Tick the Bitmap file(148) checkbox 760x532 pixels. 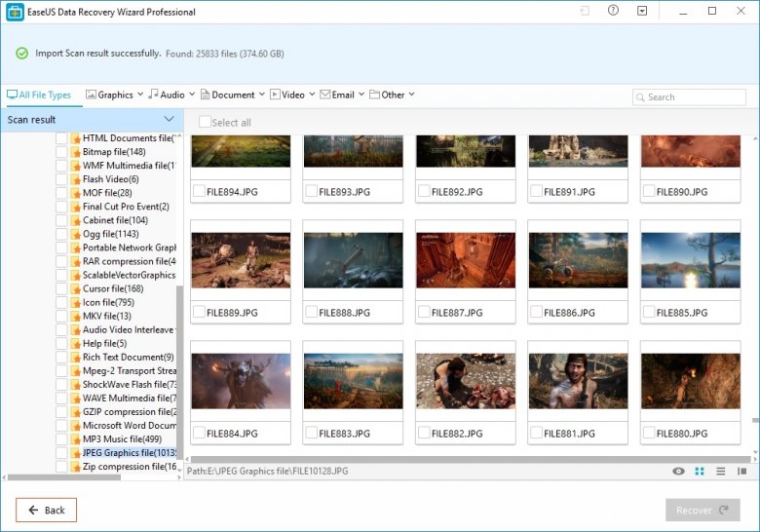coord(61,152)
